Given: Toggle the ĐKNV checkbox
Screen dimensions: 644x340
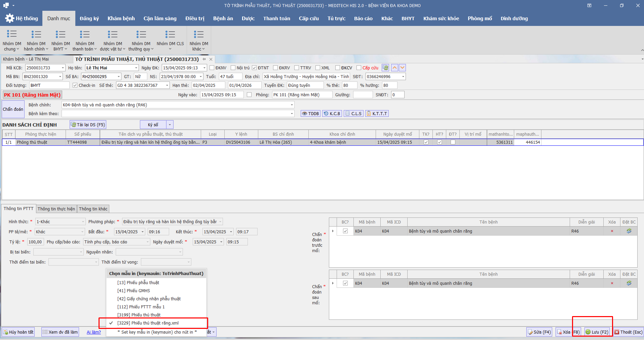Looking at the screenshot, I should [x=212, y=68].
